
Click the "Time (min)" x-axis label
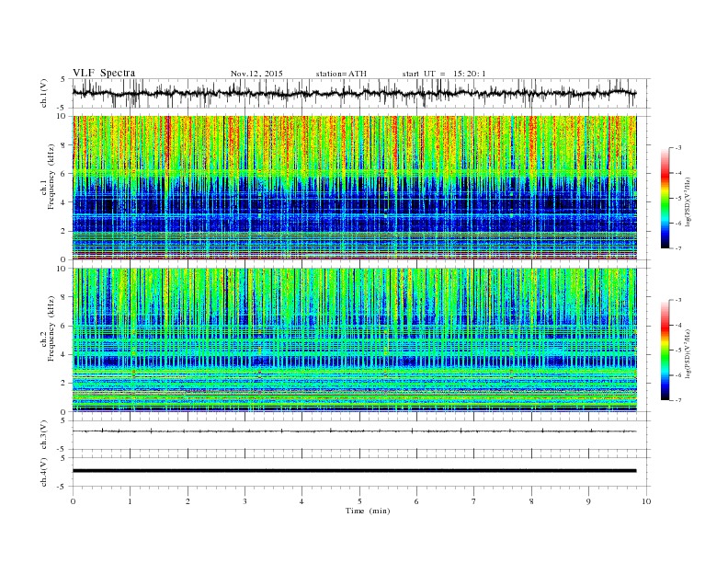tap(368, 511)
